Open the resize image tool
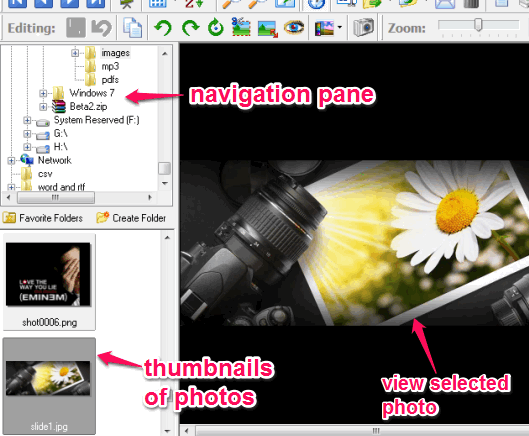Screen dimensions: 529x436 coord(268,28)
